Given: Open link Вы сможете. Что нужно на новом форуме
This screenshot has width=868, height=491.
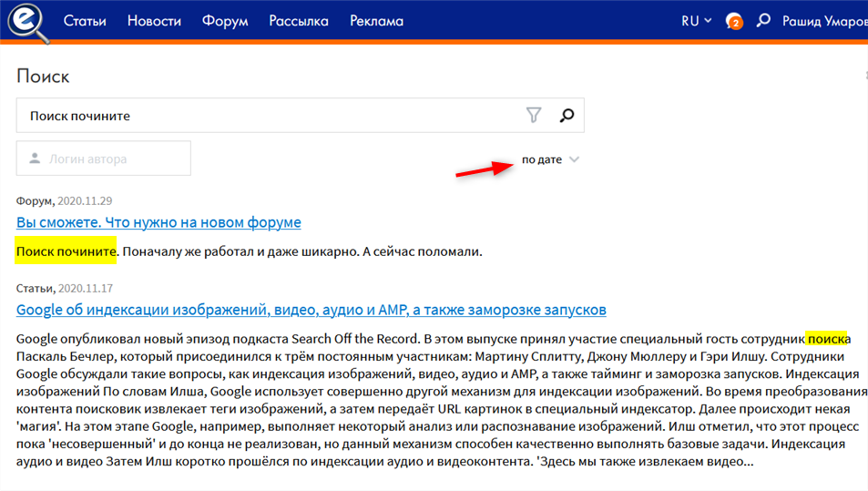Looking at the screenshot, I should click(158, 222).
